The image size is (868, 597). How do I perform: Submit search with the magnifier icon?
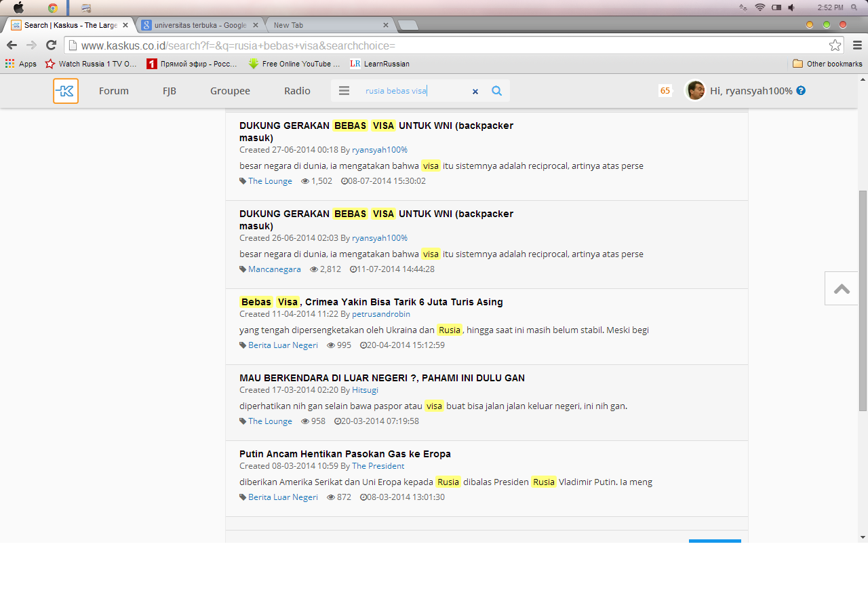(x=497, y=91)
